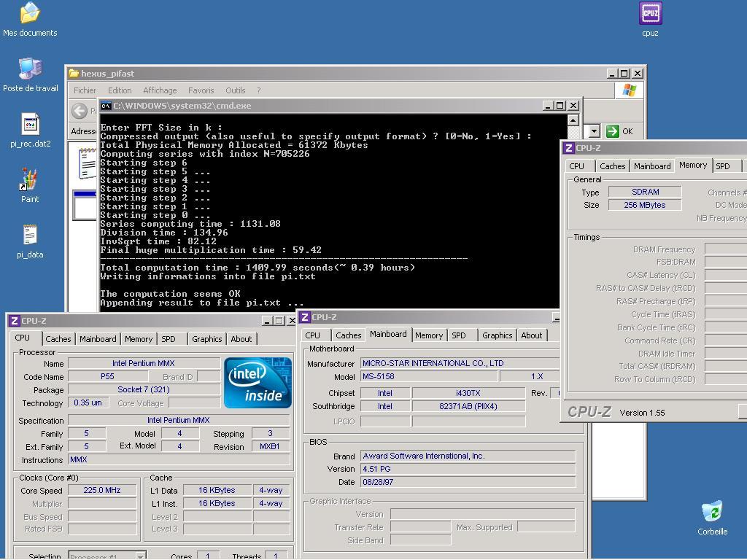Open the Outils menu

coord(236,90)
